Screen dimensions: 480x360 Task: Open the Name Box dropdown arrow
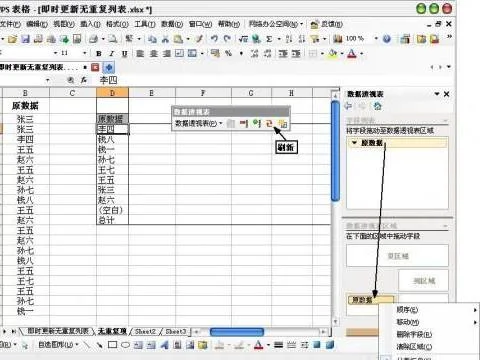click(47, 80)
